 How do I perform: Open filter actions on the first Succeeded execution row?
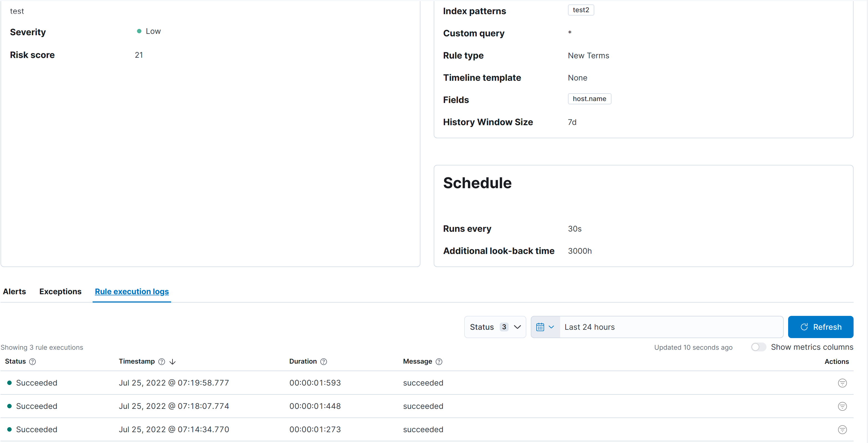tap(842, 383)
